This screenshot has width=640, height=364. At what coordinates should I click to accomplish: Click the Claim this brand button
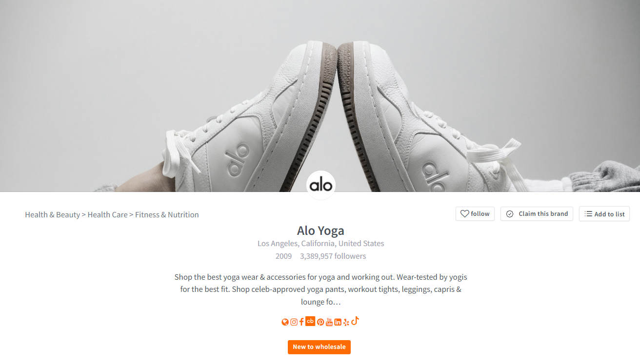(x=537, y=214)
